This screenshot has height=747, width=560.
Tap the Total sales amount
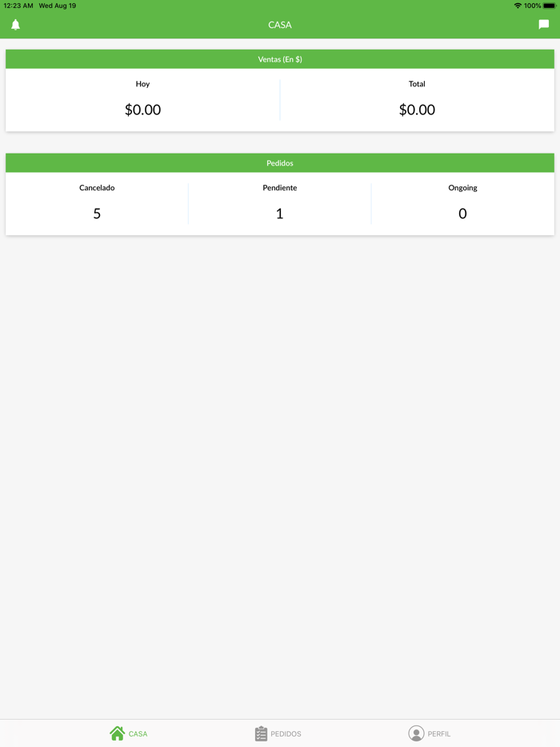pos(417,110)
